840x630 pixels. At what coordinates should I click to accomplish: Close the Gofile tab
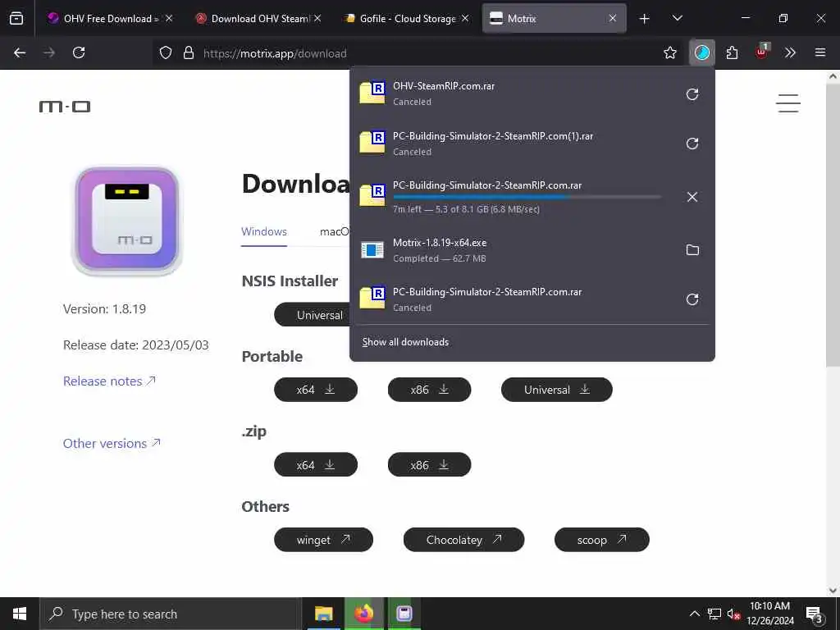coord(465,19)
